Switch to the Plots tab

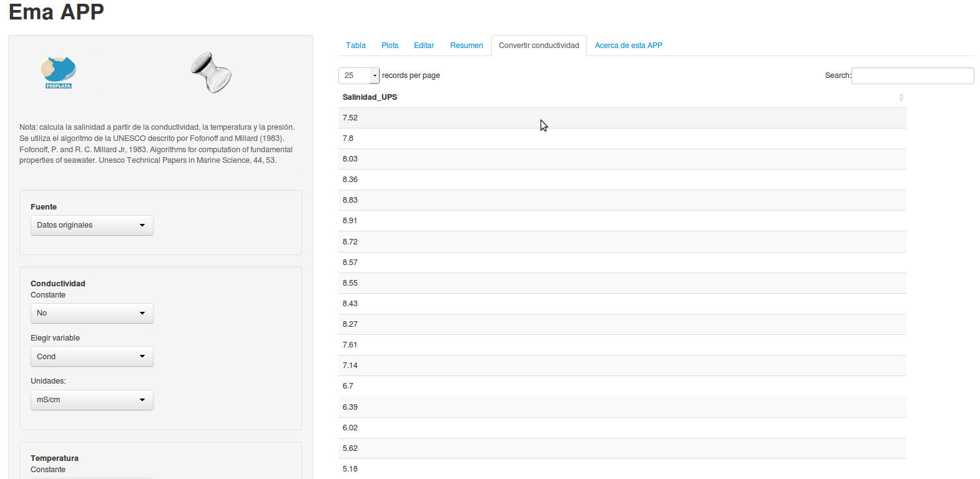pyautogui.click(x=390, y=46)
